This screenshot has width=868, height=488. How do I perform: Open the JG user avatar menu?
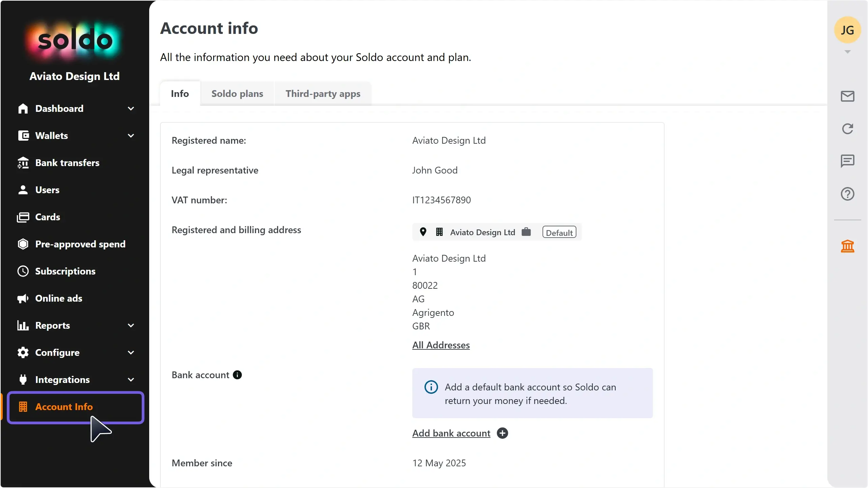click(847, 30)
